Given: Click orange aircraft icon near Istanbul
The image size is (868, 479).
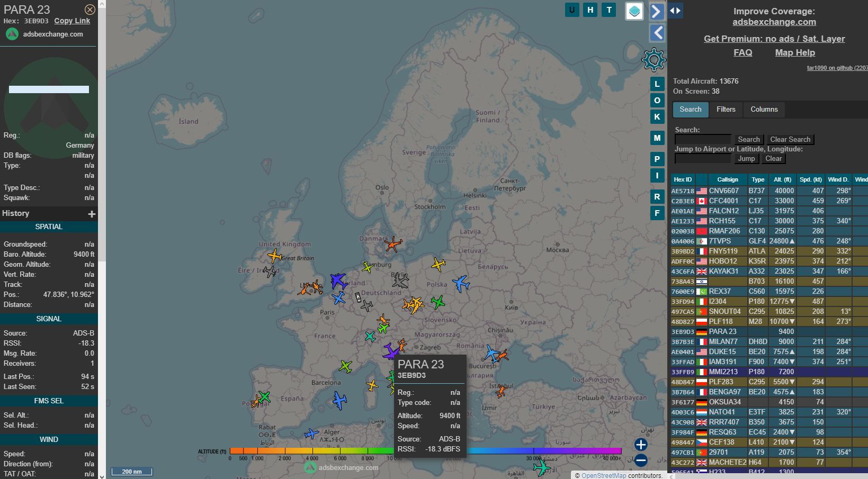Looking at the screenshot, I should click(501, 391).
